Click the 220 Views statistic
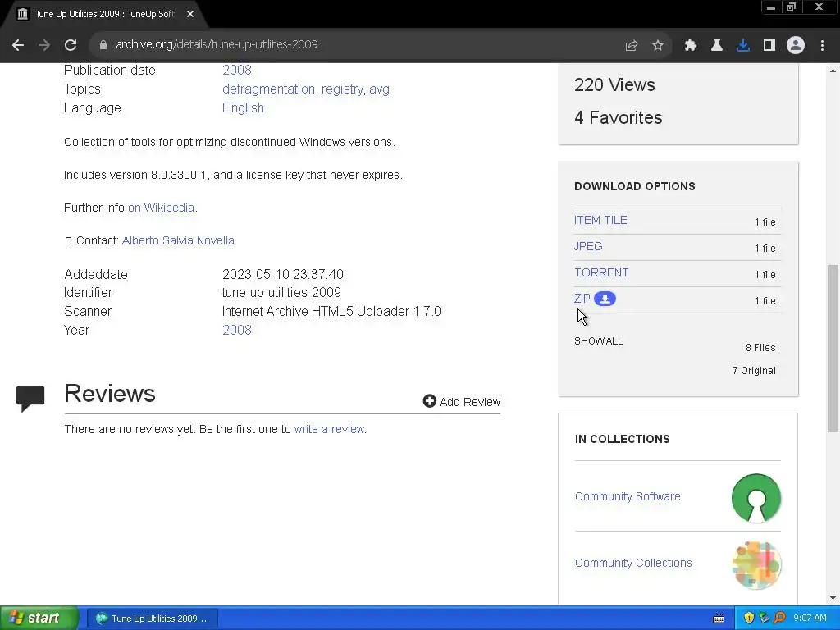The image size is (840, 630). pos(614,84)
